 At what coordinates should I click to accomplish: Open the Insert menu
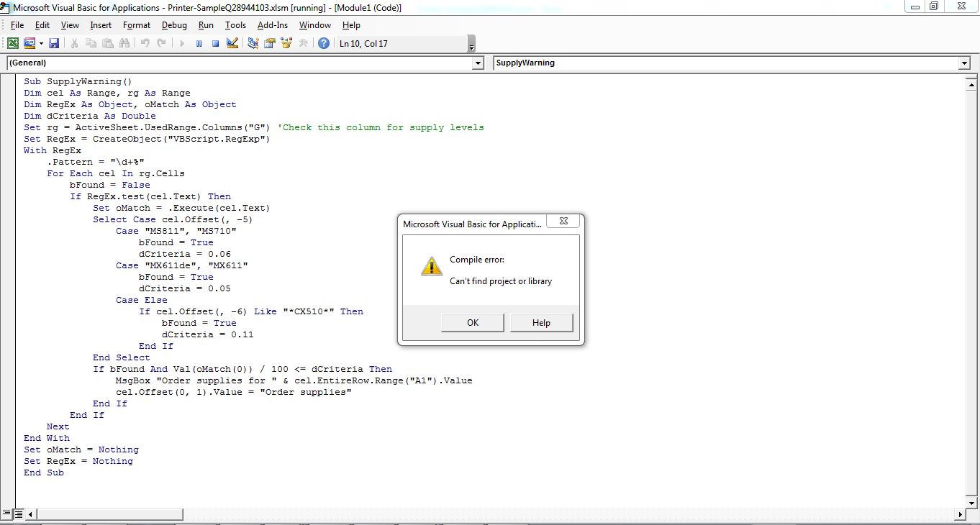pos(101,25)
